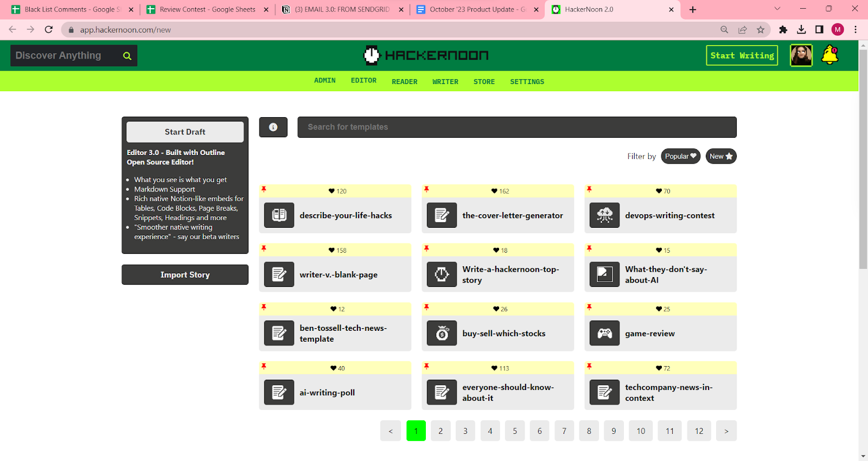This screenshot has height=461, width=868.
Task: Open the STORE menu
Action: (x=484, y=82)
